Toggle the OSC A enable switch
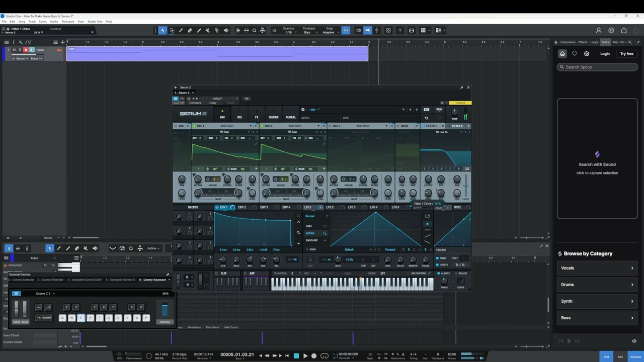The image size is (644, 362). [194, 126]
